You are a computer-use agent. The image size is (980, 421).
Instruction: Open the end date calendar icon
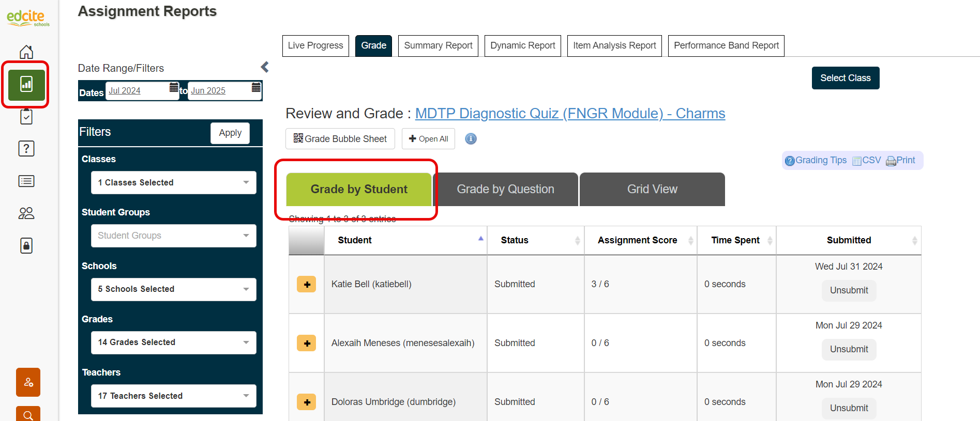[256, 88]
